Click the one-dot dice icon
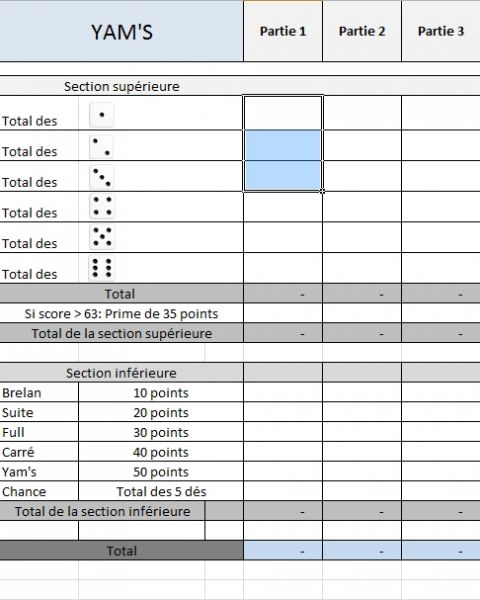The height and width of the screenshot is (600, 480). (x=101, y=114)
